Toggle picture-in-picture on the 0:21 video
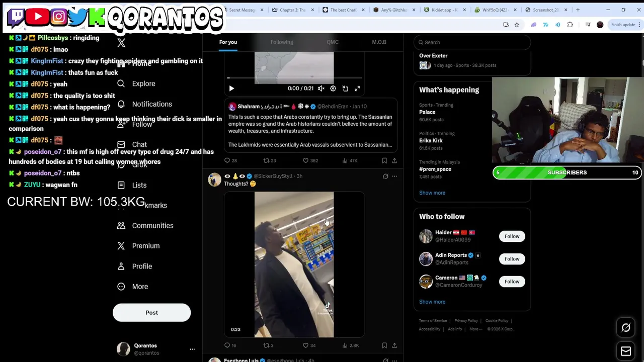 point(345,88)
